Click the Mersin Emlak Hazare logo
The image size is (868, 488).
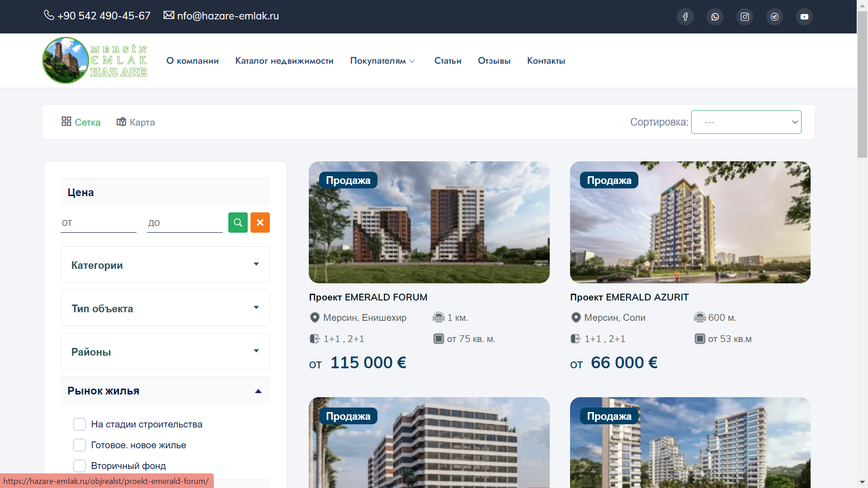tap(94, 61)
